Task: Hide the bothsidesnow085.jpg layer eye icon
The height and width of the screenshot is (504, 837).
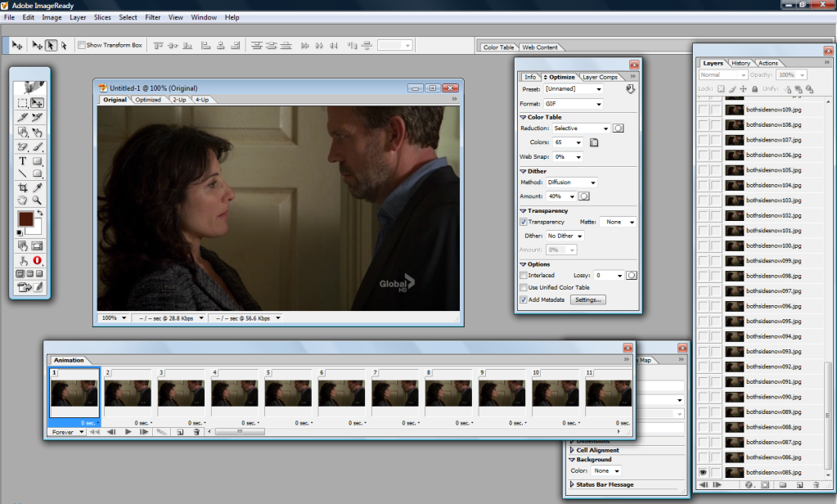Action: pos(704,473)
